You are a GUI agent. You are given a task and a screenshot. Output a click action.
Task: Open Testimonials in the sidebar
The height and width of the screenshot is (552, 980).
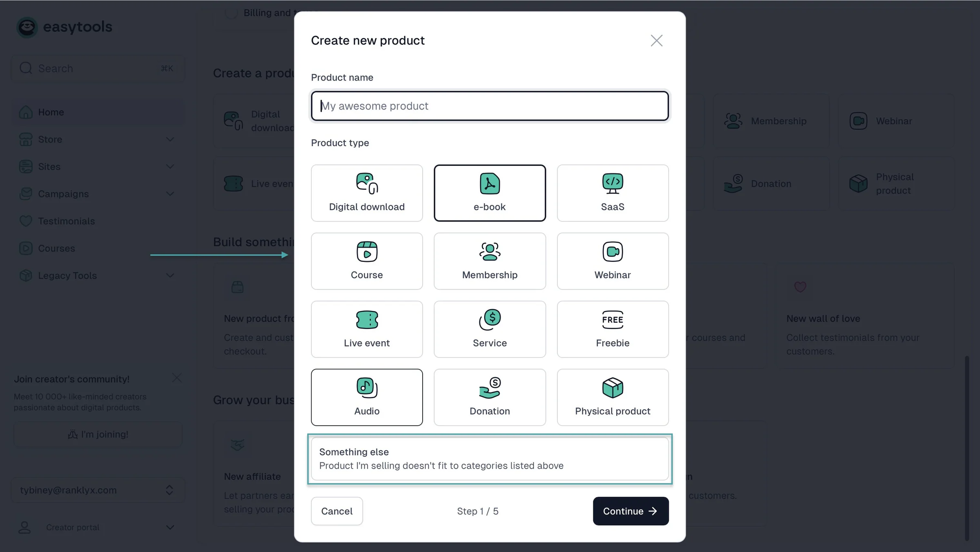tap(98, 221)
